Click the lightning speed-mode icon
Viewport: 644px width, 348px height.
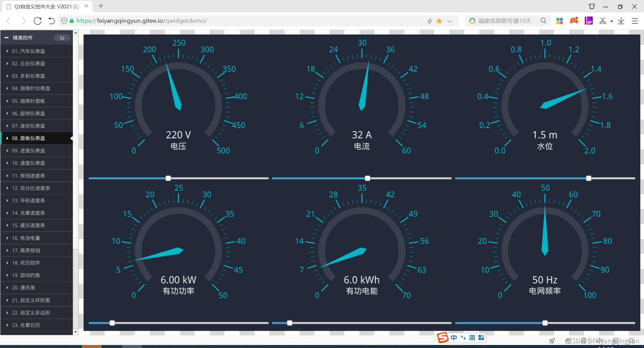click(430, 21)
